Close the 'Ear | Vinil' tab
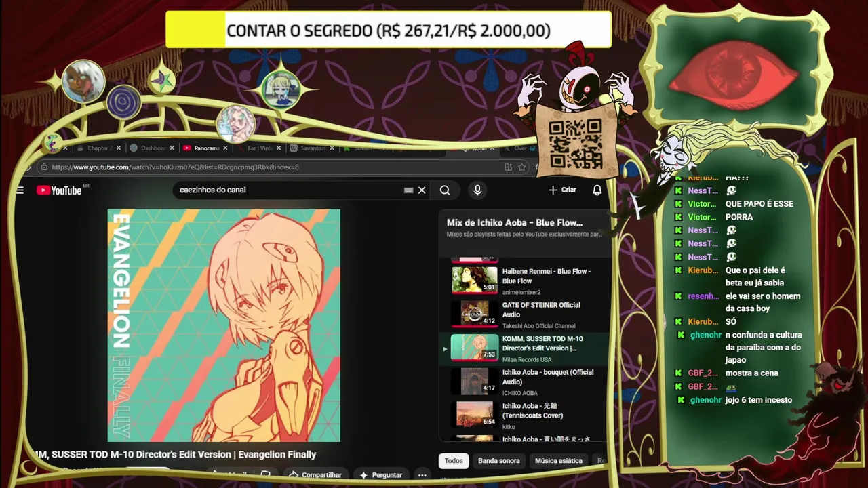The height and width of the screenshot is (488, 868). [279, 148]
